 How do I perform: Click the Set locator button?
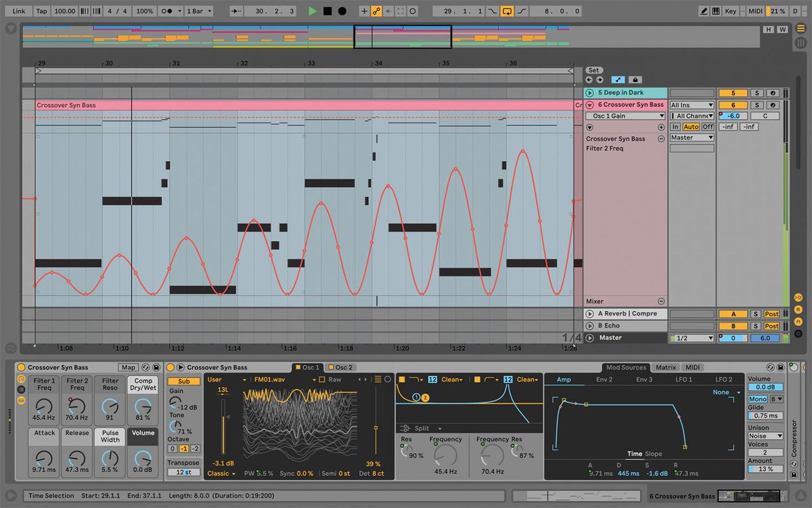pos(593,70)
